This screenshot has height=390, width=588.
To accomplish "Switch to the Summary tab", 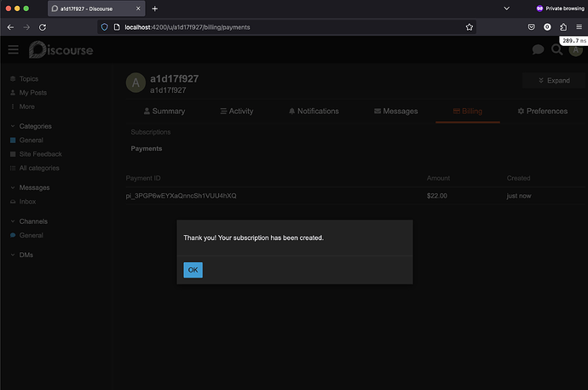I will [x=164, y=112].
